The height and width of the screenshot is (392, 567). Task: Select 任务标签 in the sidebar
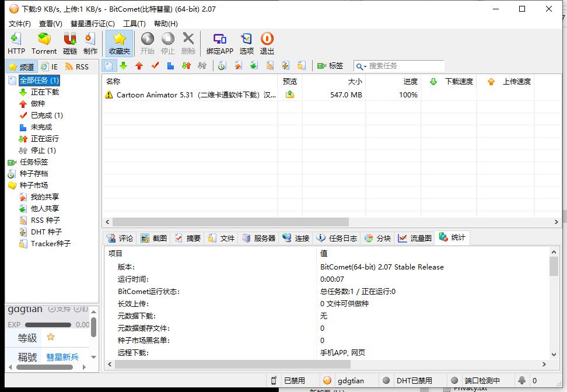pyautogui.click(x=34, y=162)
